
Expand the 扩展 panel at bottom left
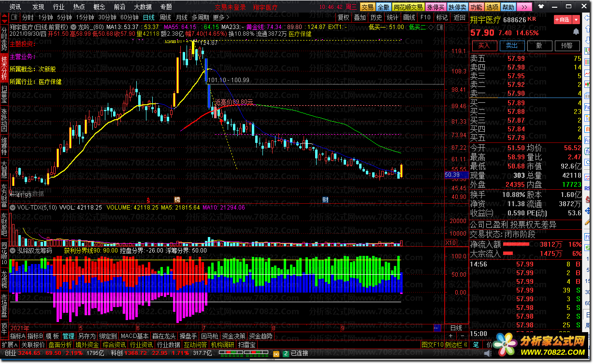point(10,345)
